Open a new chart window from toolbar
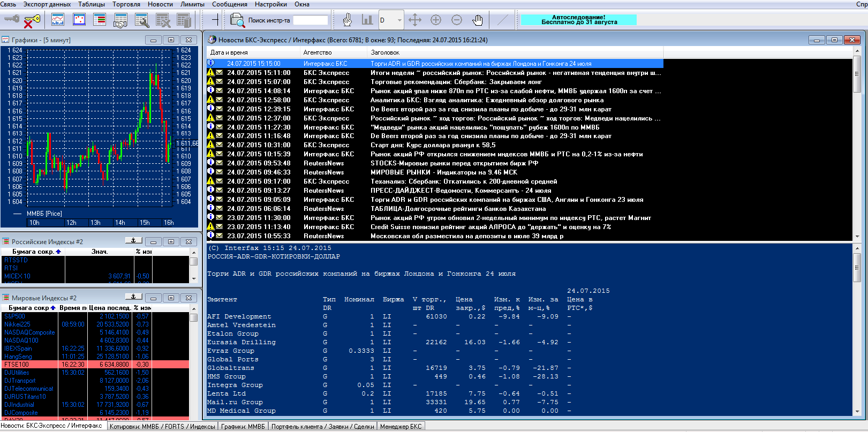The image size is (868, 432). click(x=58, y=20)
